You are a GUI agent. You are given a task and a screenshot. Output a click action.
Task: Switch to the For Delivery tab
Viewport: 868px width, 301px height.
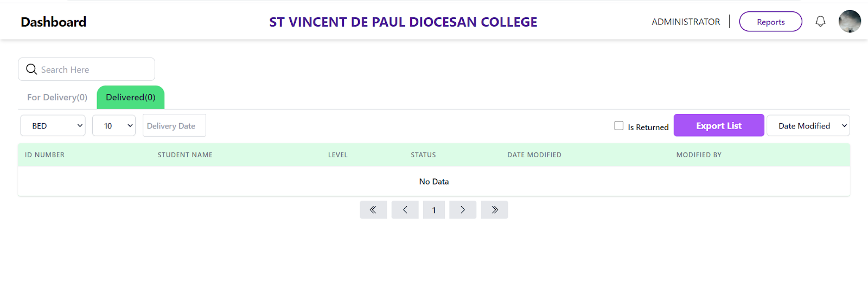click(x=57, y=98)
